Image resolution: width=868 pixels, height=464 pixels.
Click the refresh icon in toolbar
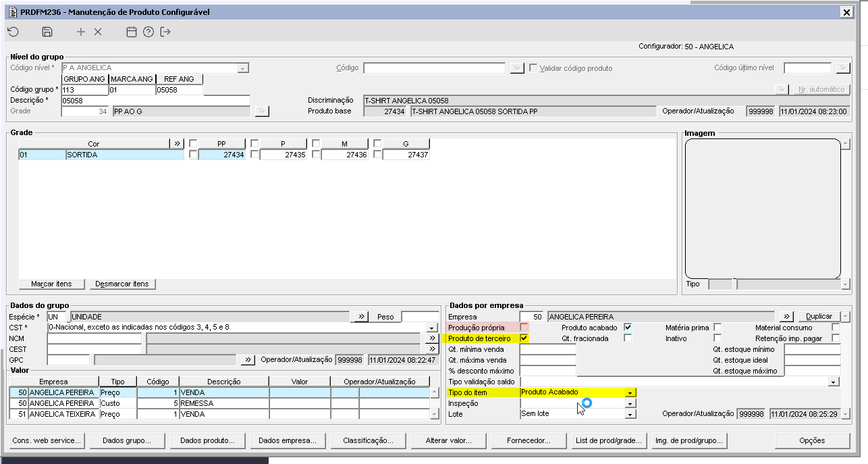tap(13, 32)
